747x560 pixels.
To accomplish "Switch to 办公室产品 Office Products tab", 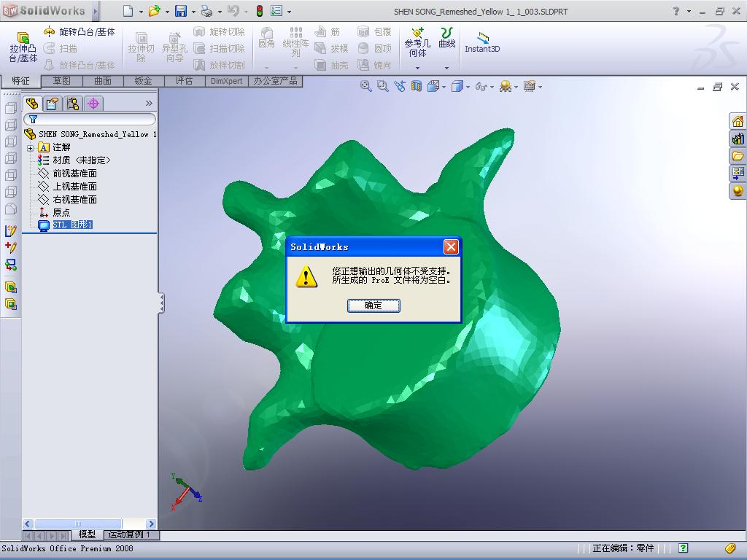I will pos(275,81).
